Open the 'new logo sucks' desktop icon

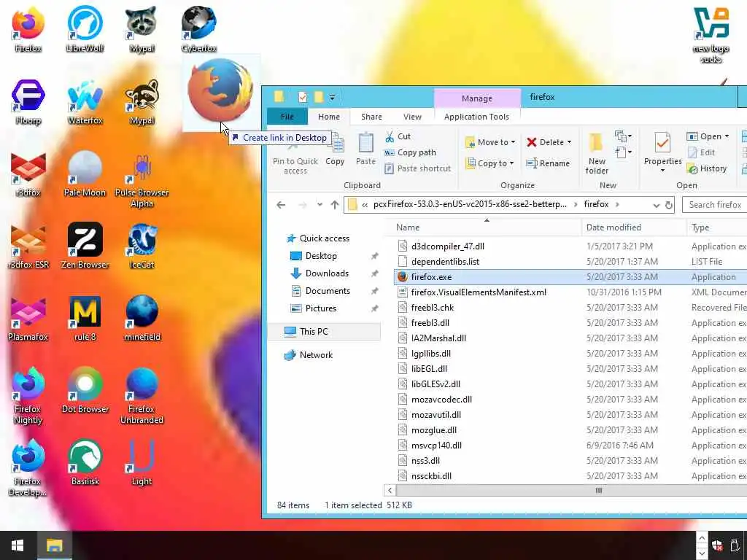[x=711, y=35]
